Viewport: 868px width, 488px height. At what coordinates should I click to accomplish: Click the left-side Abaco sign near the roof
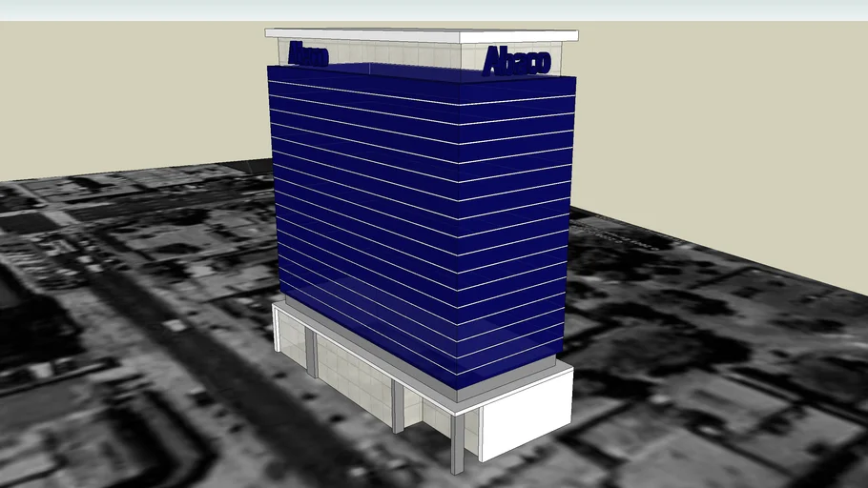click(x=307, y=53)
